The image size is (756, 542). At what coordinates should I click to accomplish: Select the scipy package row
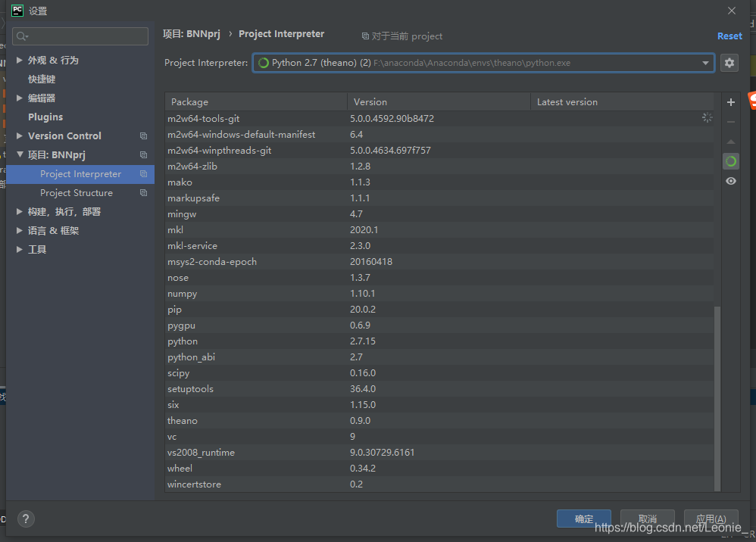pos(439,373)
